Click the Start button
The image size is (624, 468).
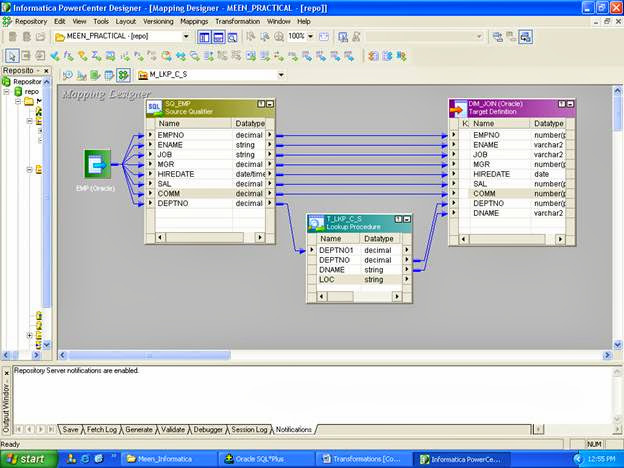click(x=29, y=459)
